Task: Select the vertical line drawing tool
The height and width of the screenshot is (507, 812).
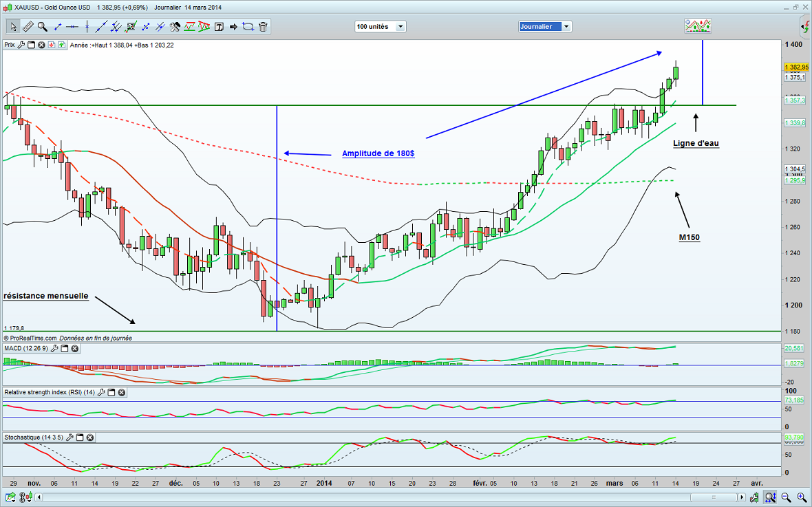Action: tap(87, 27)
